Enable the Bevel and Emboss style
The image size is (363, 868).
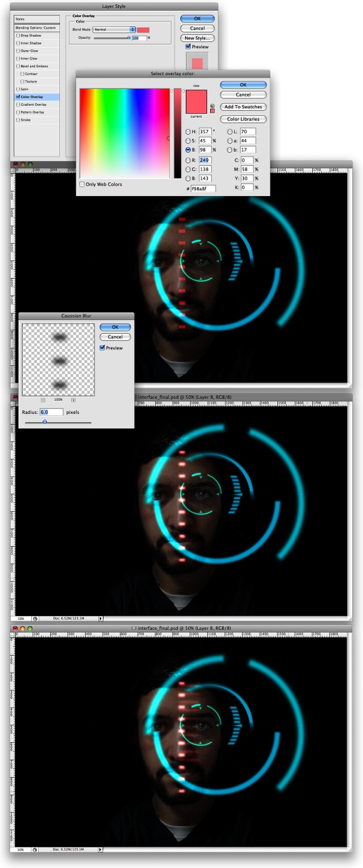pos(18,66)
